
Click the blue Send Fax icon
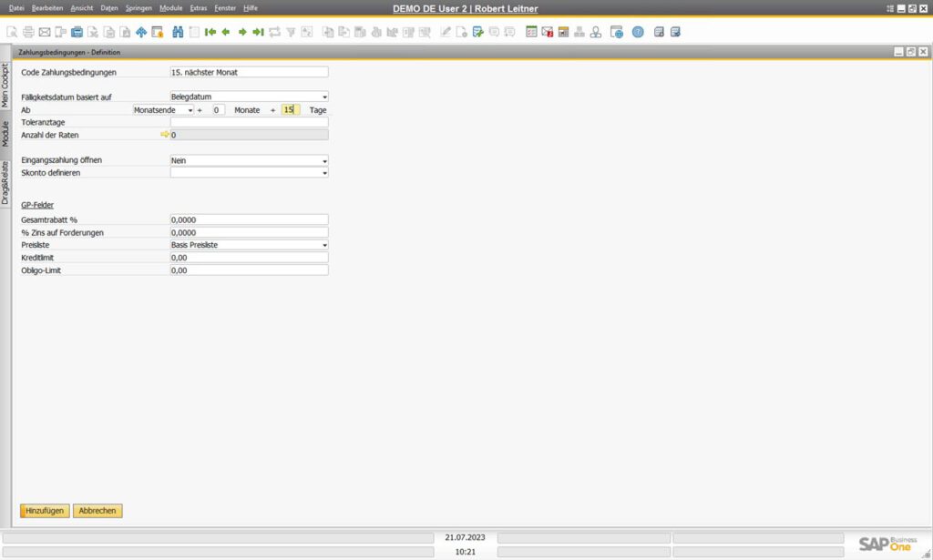(77, 32)
